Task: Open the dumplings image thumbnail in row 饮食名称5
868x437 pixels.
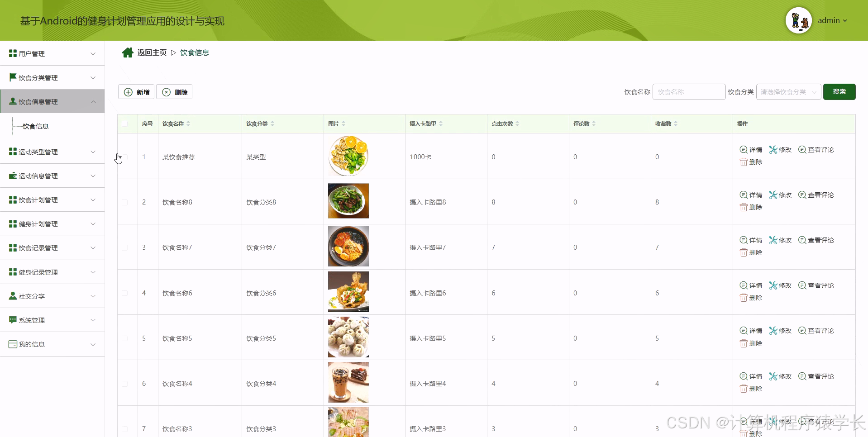Action: pyautogui.click(x=348, y=337)
